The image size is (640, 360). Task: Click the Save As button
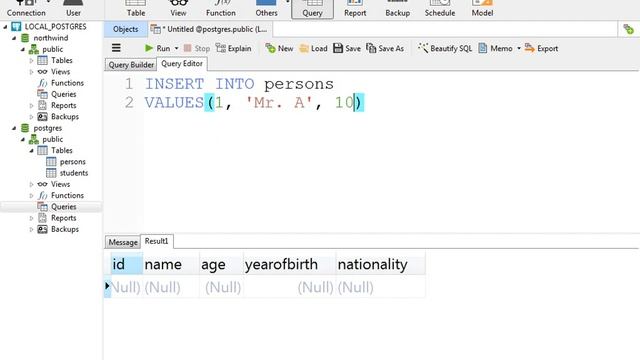385,48
